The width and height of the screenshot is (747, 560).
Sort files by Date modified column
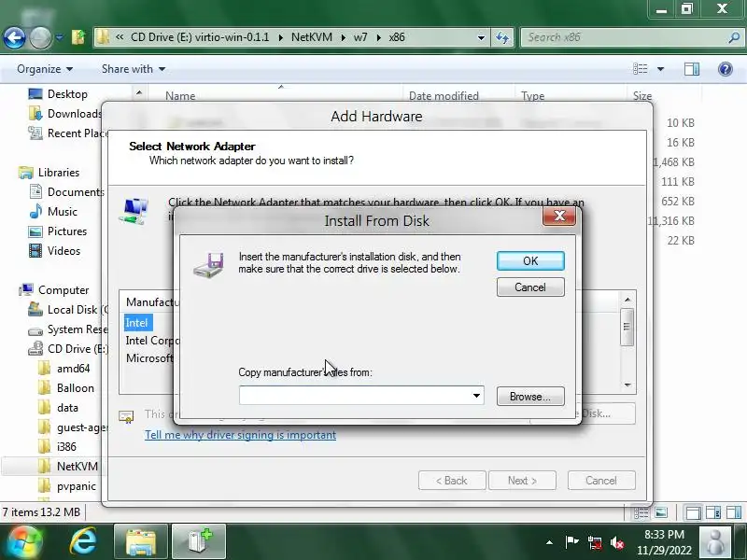tap(444, 96)
